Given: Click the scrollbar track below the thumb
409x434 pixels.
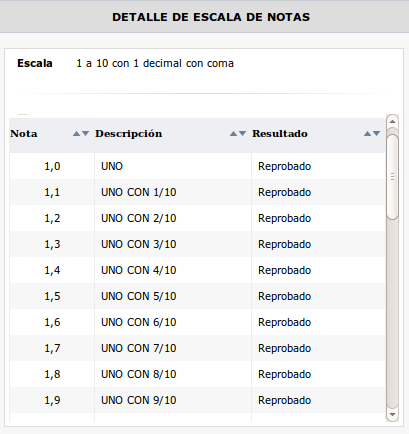Looking at the screenshot, I should pyautogui.click(x=392, y=313).
